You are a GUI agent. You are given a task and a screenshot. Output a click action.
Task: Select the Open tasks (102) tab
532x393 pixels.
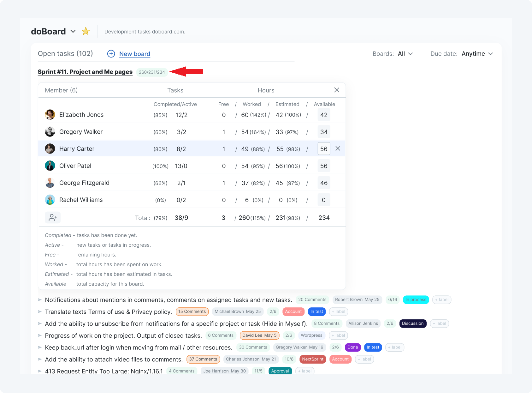65,54
